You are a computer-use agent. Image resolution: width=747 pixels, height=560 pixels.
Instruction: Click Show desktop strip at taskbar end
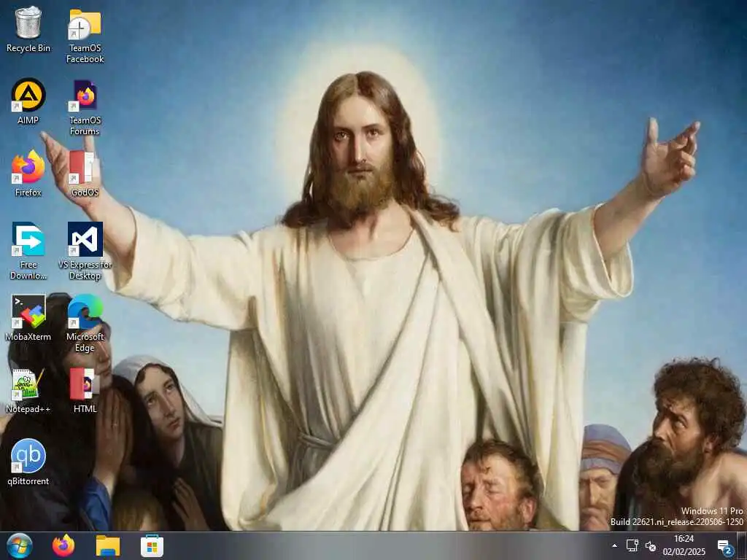[x=742, y=545]
